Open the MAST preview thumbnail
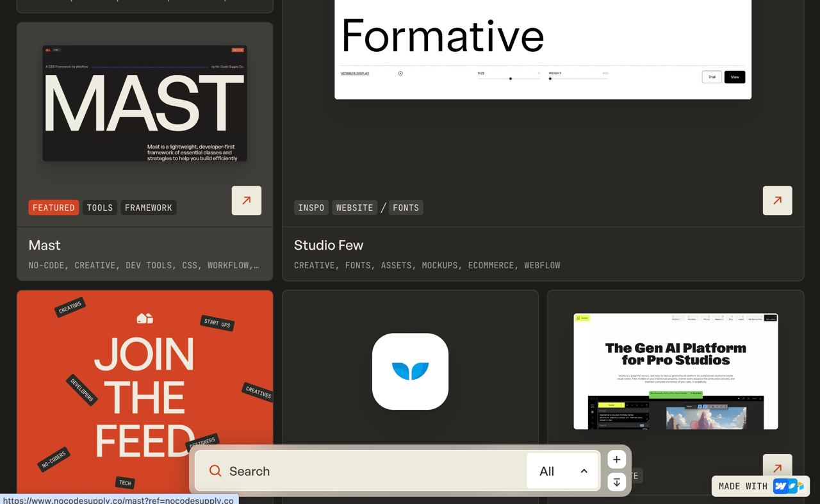The height and width of the screenshot is (504, 820). pyautogui.click(x=145, y=103)
